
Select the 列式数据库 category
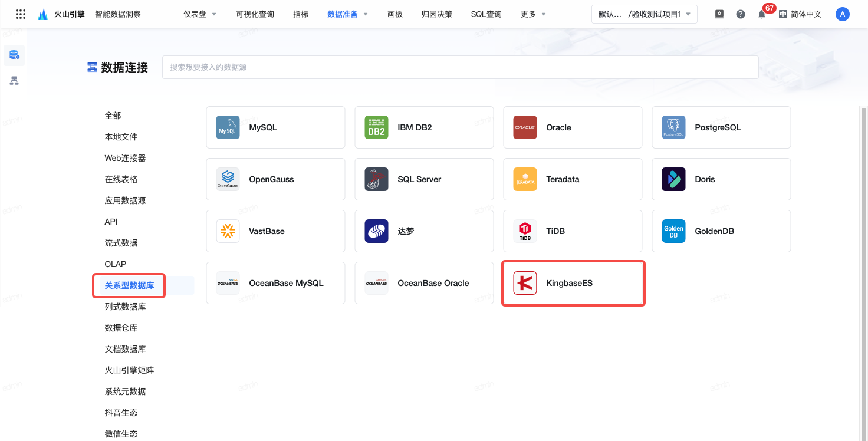point(126,307)
